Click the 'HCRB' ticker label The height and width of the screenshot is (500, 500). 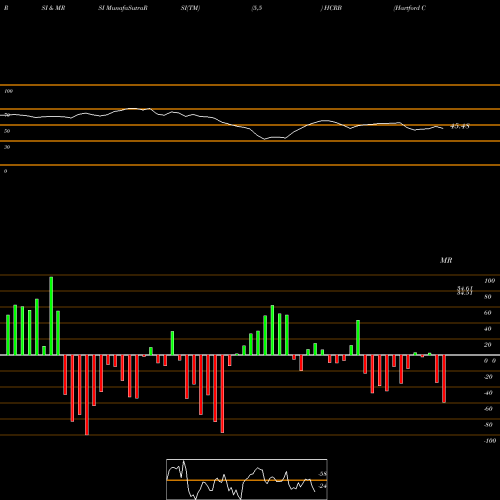click(x=333, y=8)
